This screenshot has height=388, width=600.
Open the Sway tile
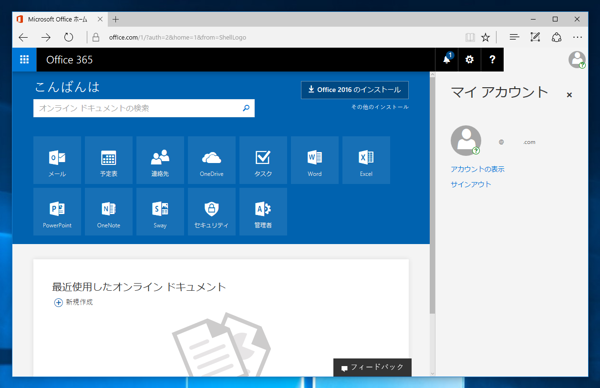160,212
